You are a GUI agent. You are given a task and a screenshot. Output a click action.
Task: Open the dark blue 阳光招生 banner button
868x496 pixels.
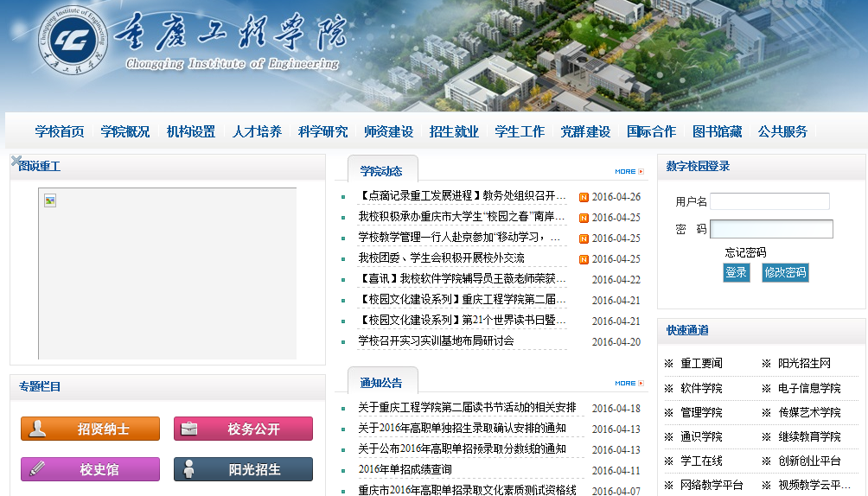click(x=243, y=469)
